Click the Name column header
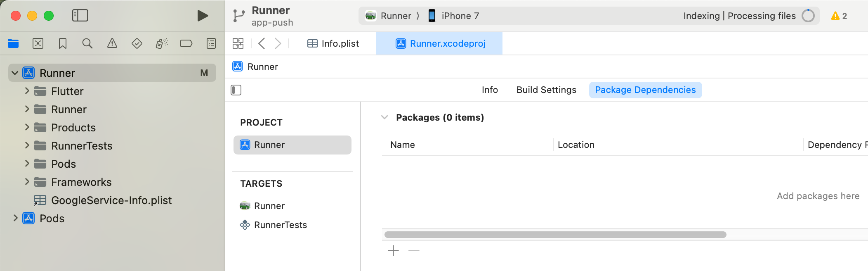Screen dimensions: 868x271 click(403, 145)
